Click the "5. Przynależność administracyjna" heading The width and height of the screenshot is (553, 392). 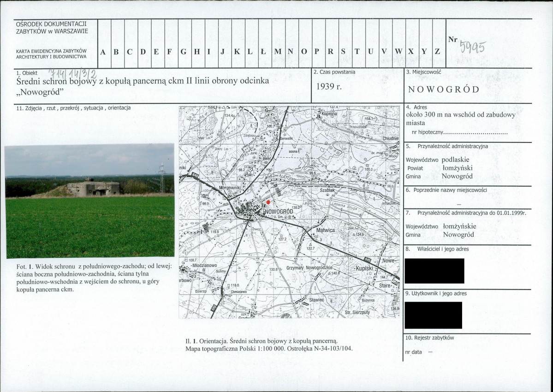pyautogui.click(x=447, y=146)
